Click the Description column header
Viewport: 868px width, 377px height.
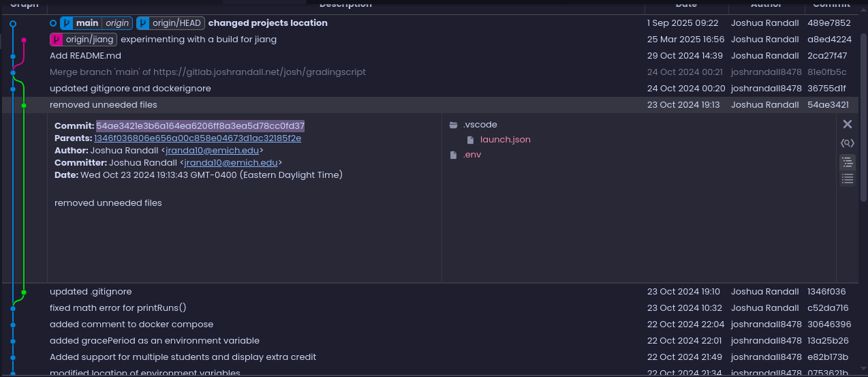[345, 5]
